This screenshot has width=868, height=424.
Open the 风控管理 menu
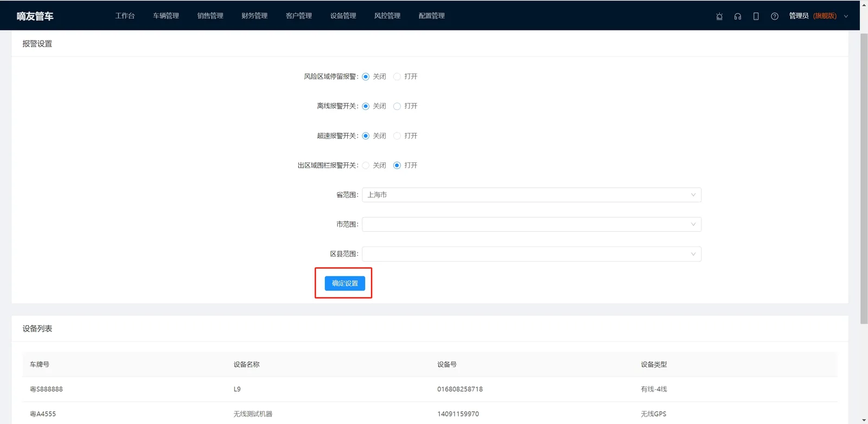387,16
